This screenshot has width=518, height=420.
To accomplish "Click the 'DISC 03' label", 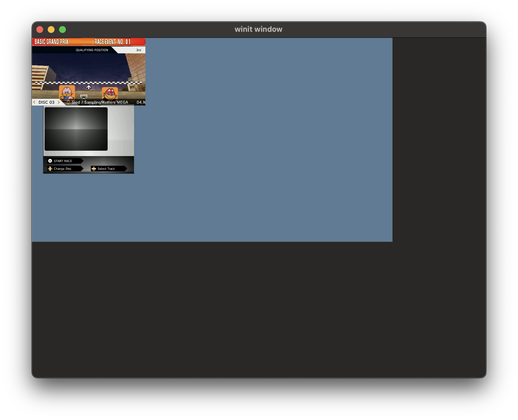I will coord(47,102).
